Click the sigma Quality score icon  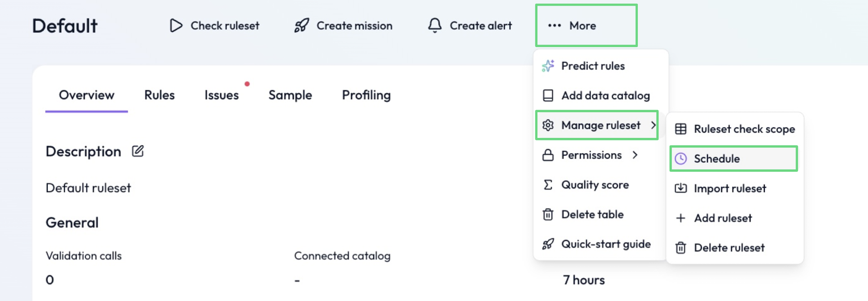click(x=548, y=185)
